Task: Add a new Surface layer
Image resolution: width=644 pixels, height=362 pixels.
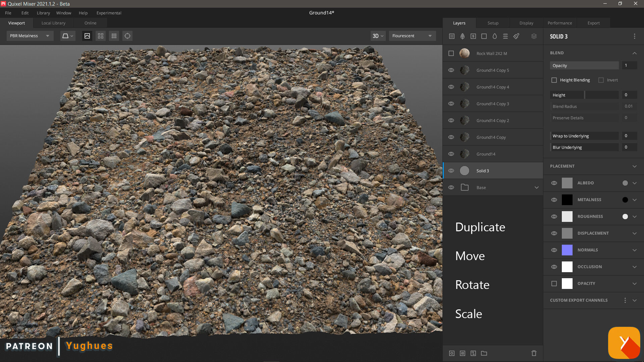Action: (452, 36)
